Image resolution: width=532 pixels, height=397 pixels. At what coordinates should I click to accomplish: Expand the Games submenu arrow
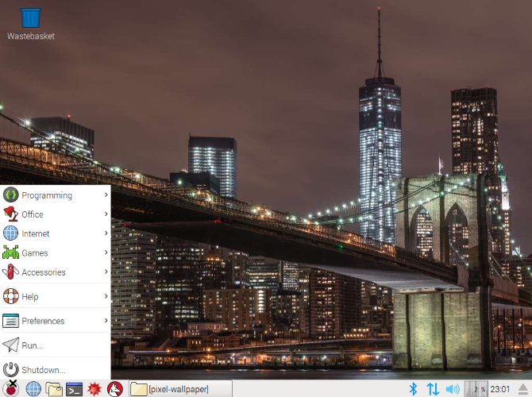106,252
